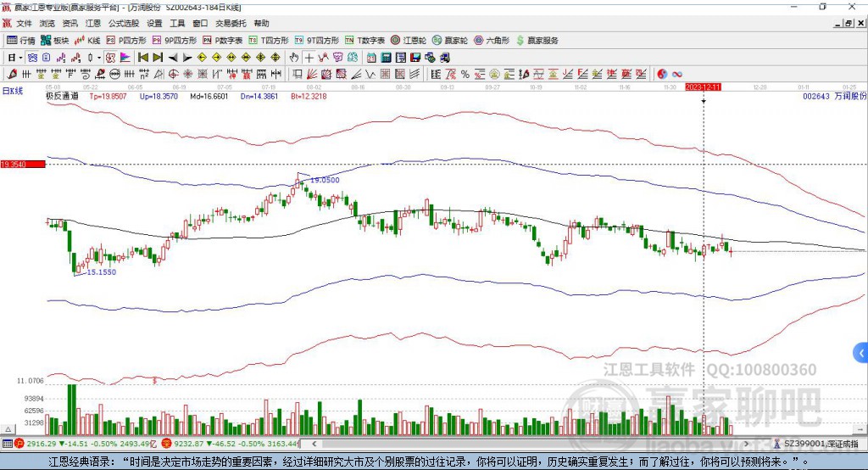Viewport: 868px width, 470px height.
Task: Click the 002643 万润股份 stock label
Action: 835,96
